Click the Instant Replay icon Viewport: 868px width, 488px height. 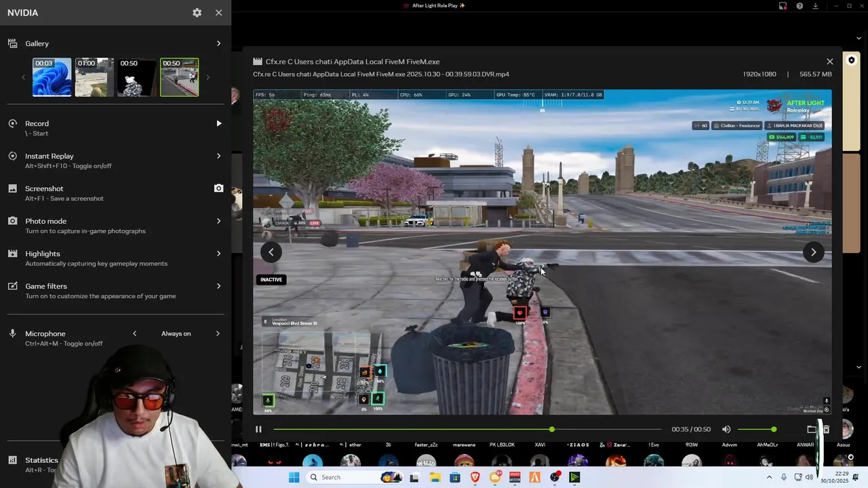(12, 156)
